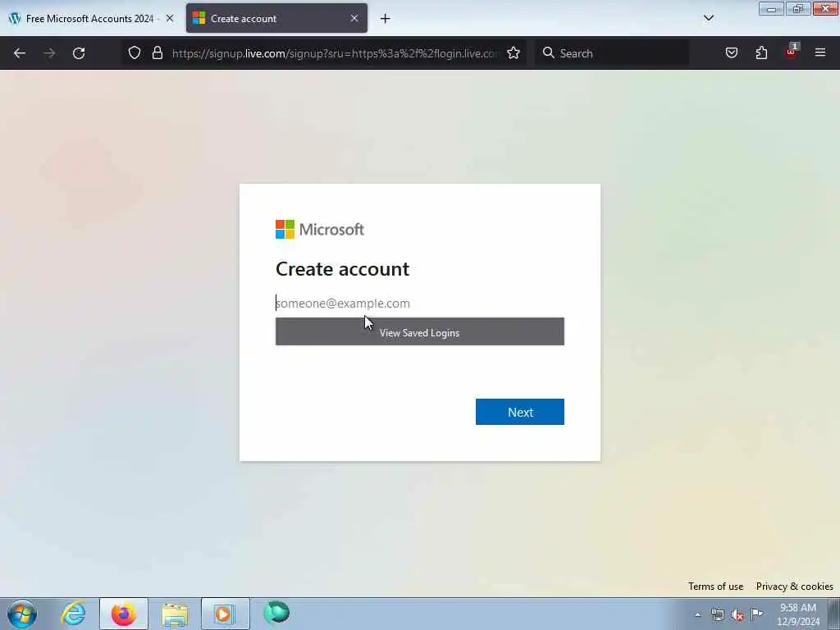Viewport: 840px width, 630px height.
Task: Click the Create account heading
Action: coord(342,269)
